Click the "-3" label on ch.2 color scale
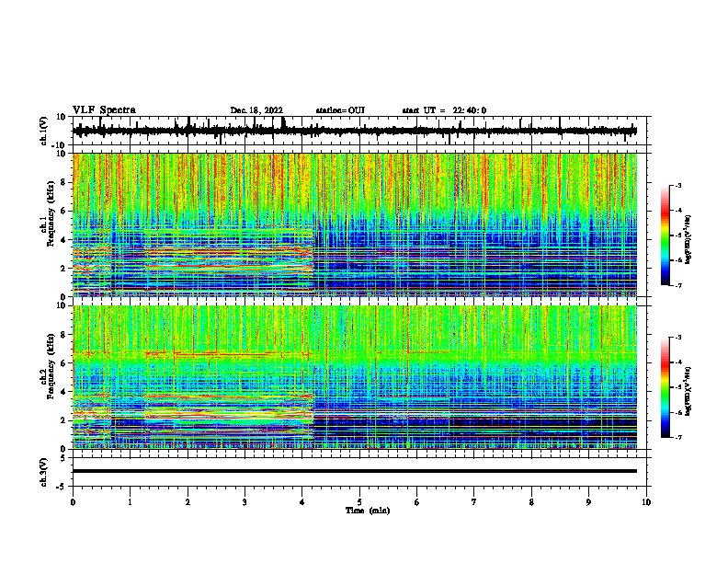The height and width of the screenshot is (563, 728). tap(677, 338)
